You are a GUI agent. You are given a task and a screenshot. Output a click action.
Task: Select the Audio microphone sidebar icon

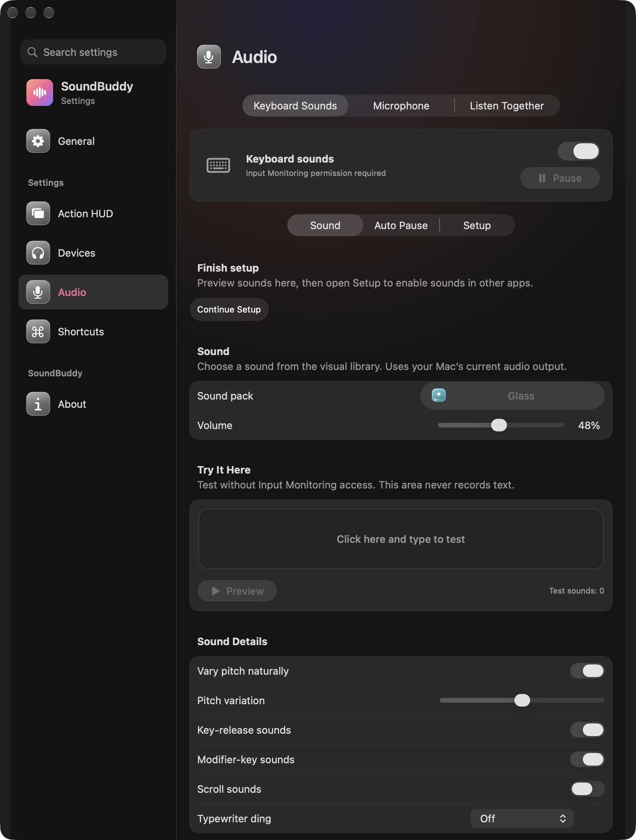(38, 292)
